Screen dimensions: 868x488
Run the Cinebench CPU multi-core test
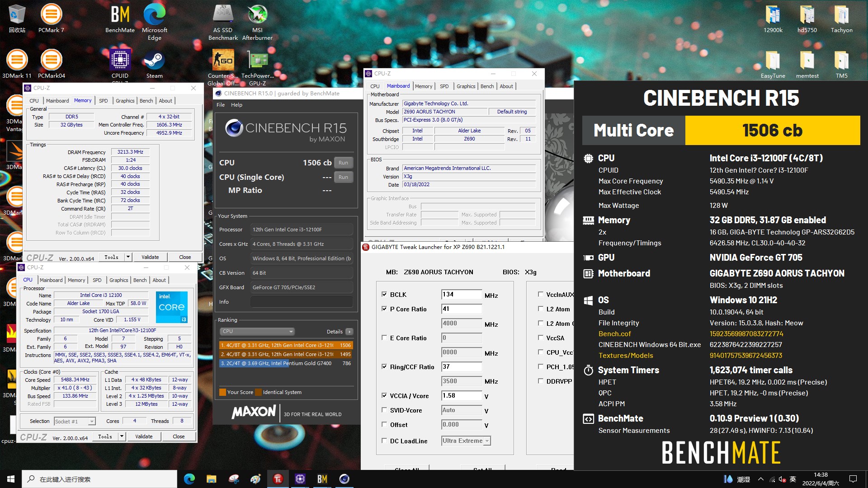point(343,163)
